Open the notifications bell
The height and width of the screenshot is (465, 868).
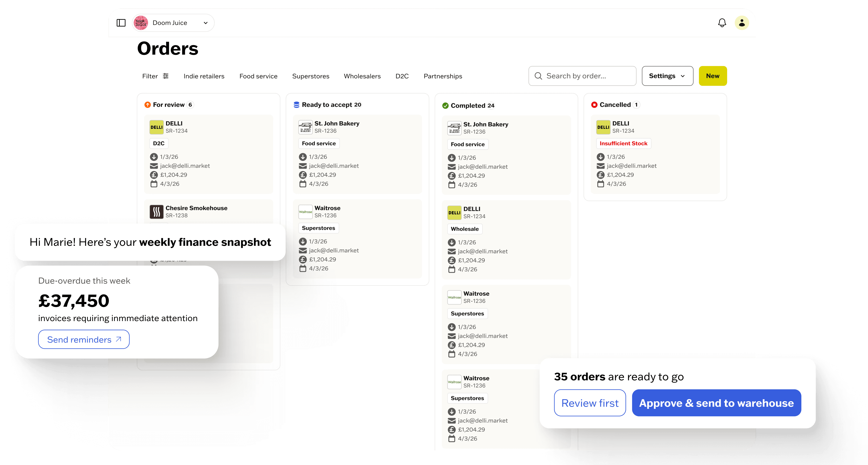(x=722, y=23)
